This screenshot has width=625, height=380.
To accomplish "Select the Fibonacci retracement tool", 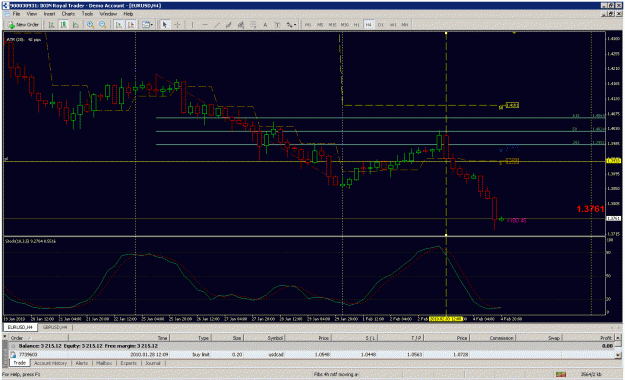I will pyautogui.click(x=253, y=25).
